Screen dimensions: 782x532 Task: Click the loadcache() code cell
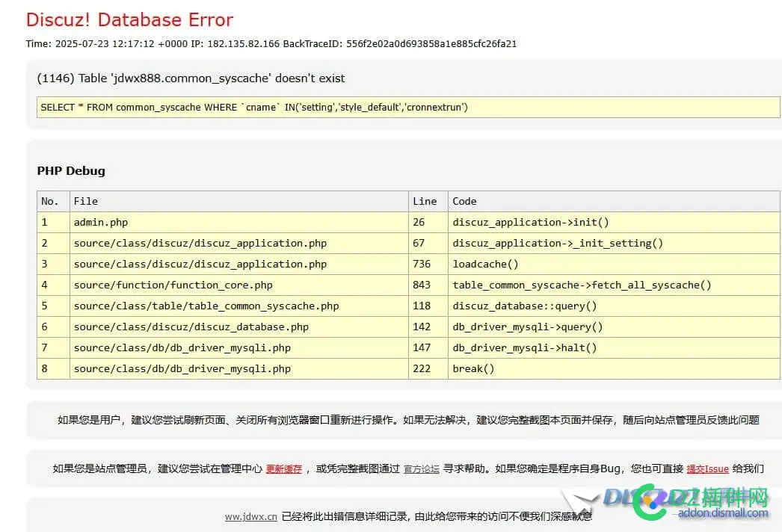[485, 265]
